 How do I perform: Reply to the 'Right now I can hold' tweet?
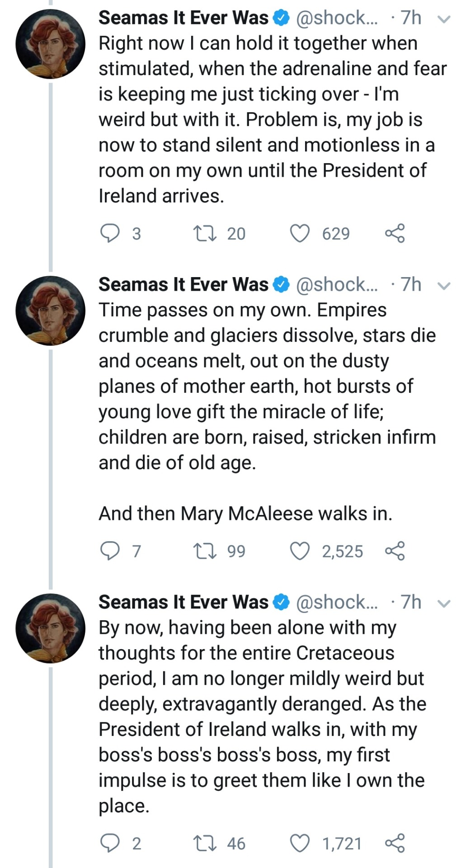[x=110, y=233]
